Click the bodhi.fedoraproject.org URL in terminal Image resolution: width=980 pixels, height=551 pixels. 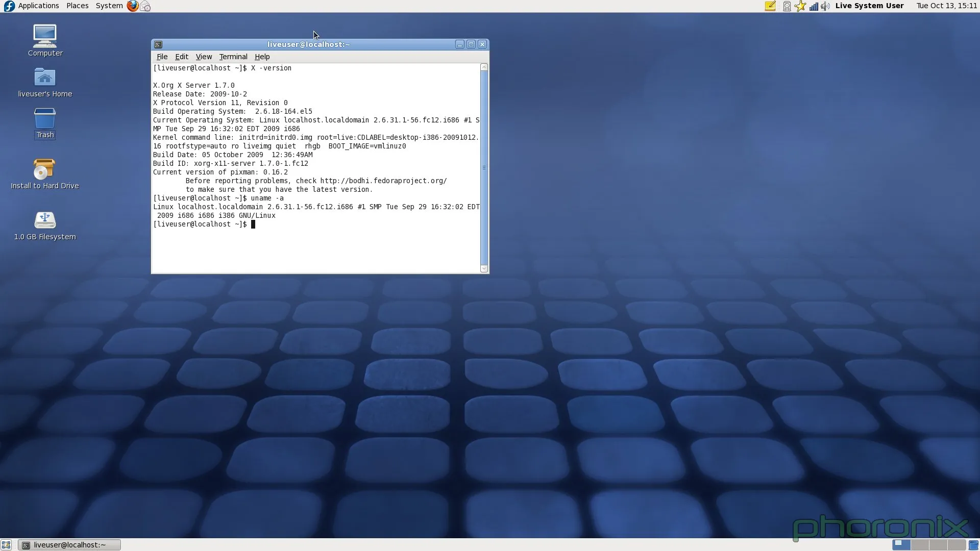click(383, 181)
